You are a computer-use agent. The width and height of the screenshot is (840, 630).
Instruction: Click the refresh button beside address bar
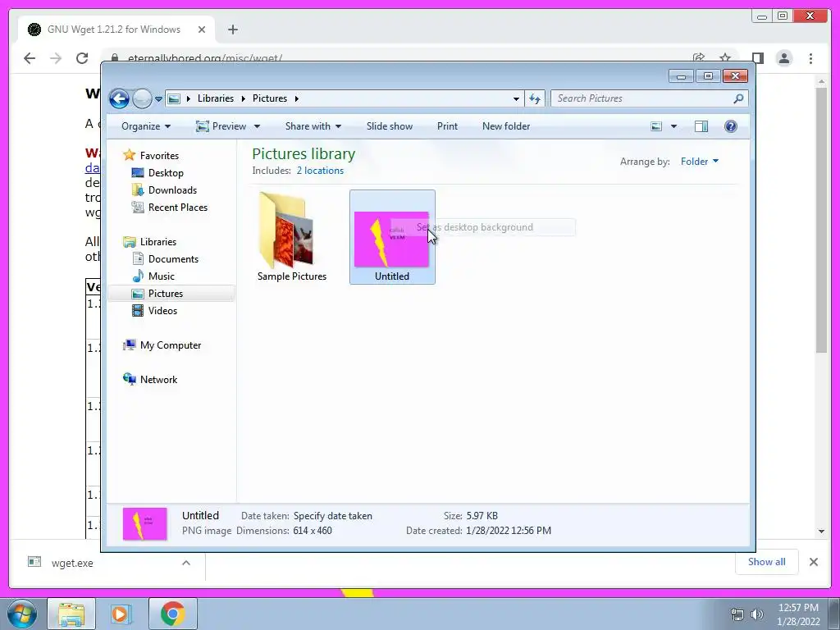point(535,98)
